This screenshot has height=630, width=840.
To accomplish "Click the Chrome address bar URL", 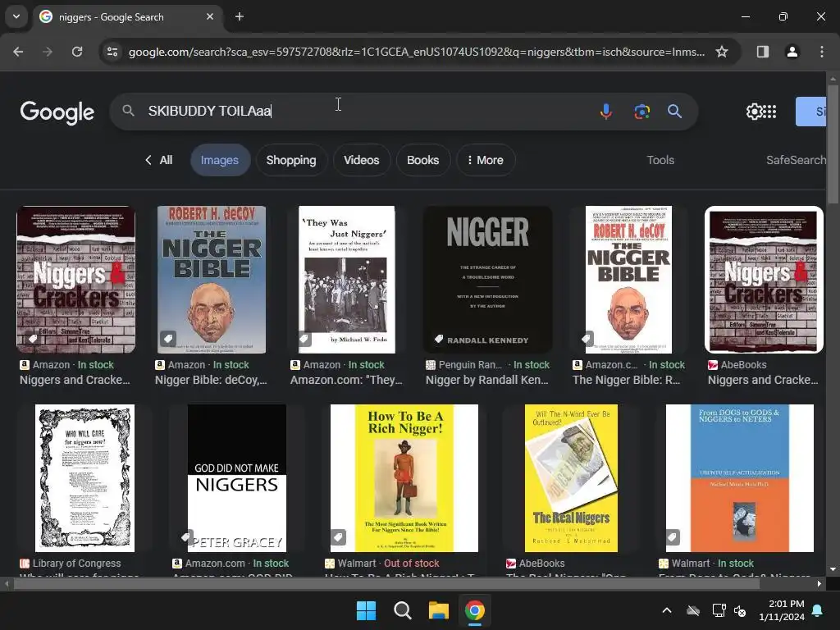I will [416, 52].
